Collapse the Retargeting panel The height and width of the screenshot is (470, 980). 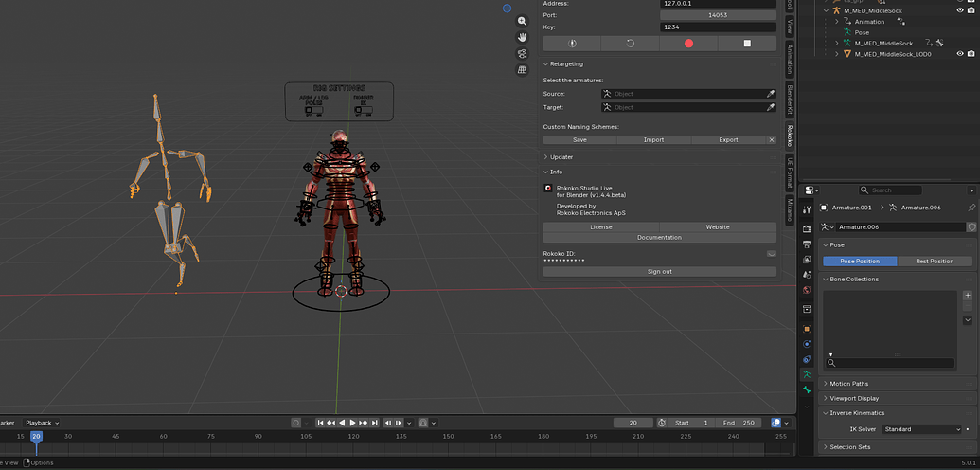click(x=545, y=63)
